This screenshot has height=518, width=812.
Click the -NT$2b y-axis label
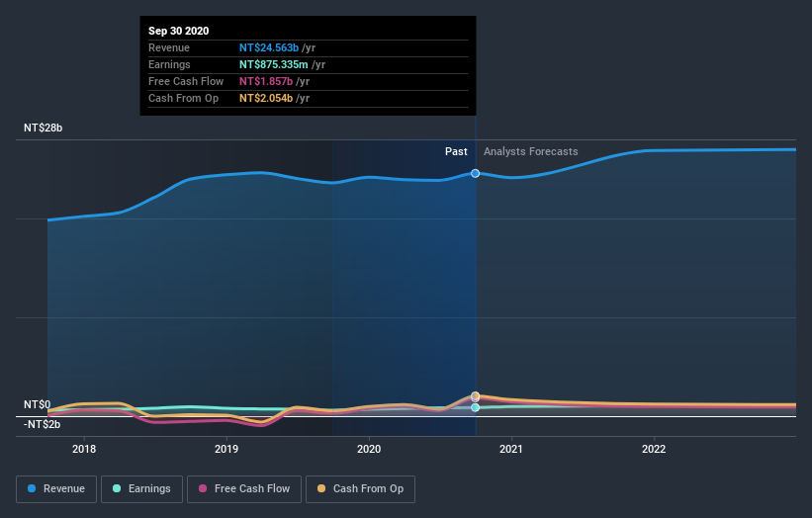click(x=42, y=424)
